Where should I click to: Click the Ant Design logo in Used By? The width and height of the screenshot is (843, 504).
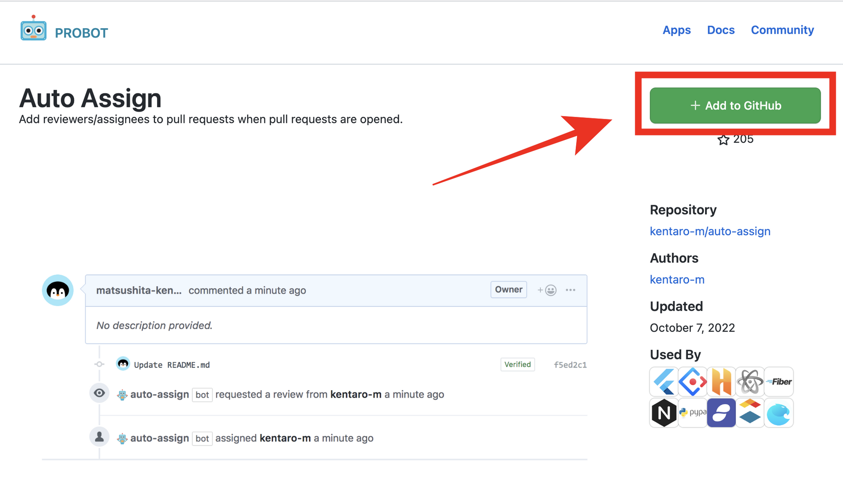pos(693,382)
